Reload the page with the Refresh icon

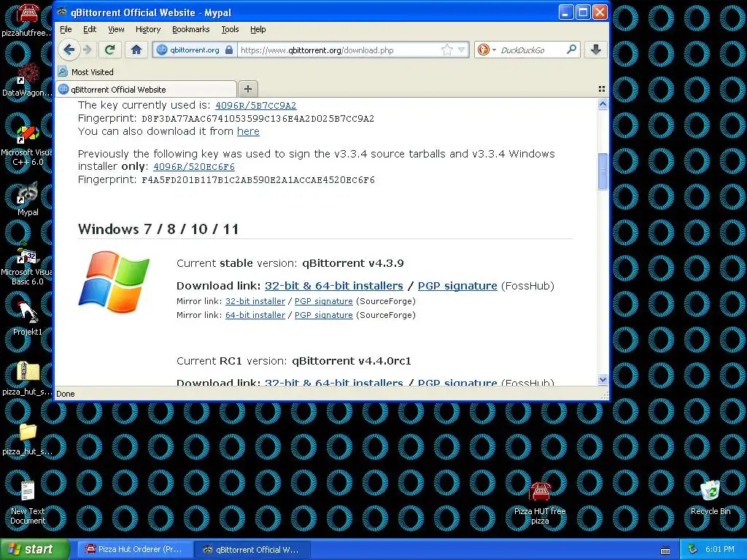click(x=110, y=50)
